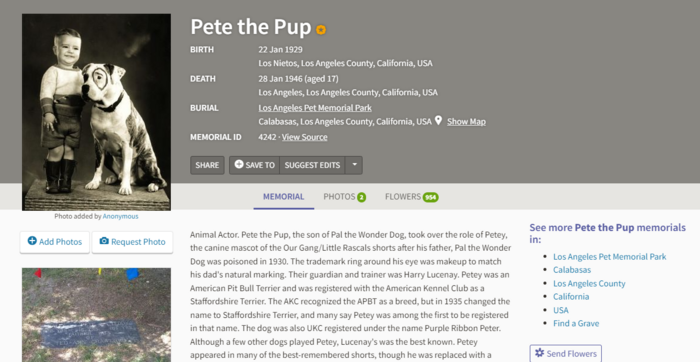Click the flower icon on Send Flowers
This screenshot has width=700, height=362.
tap(539, 353)
